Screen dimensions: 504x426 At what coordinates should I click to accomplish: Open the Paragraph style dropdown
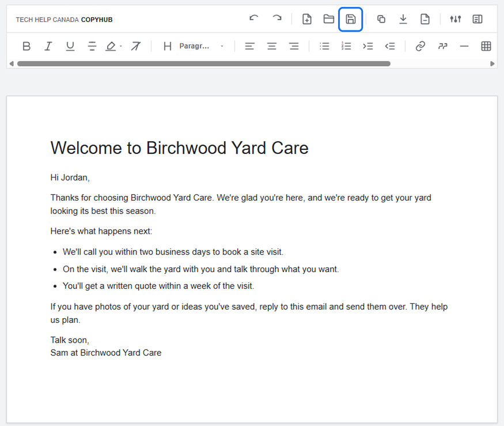(x=201, y=46)
